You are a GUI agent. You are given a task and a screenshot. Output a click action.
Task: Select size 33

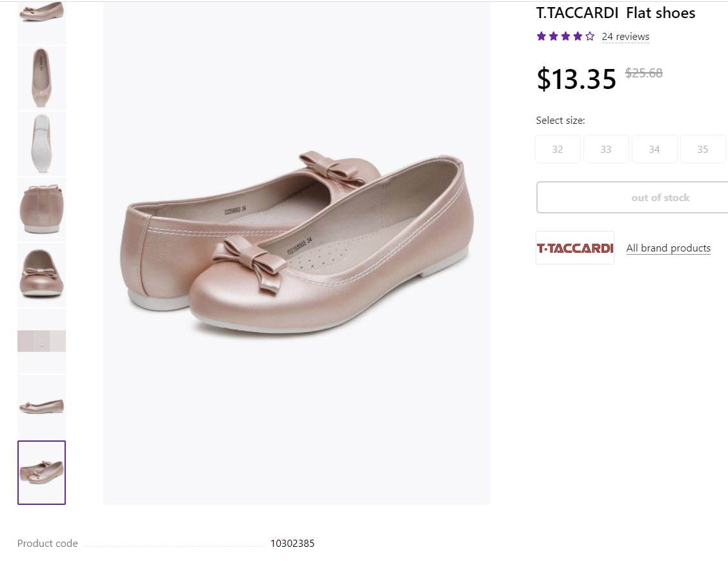[x=605, y=149]
